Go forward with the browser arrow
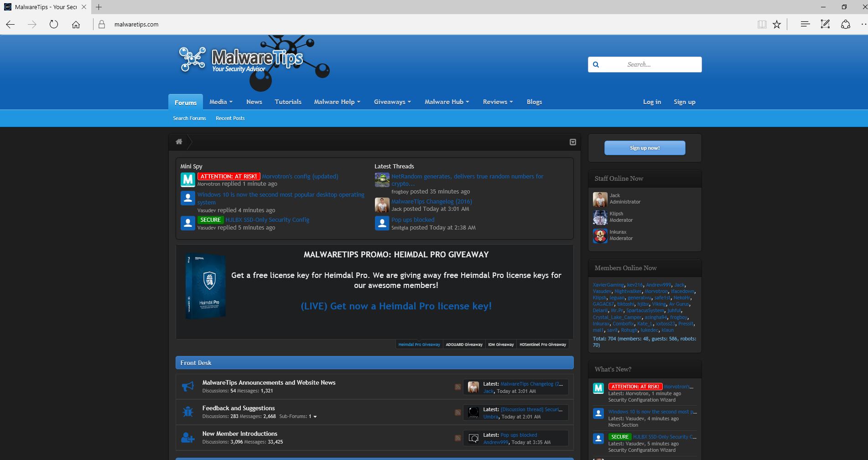Screen dimensions: 868x460 (32, 25)
